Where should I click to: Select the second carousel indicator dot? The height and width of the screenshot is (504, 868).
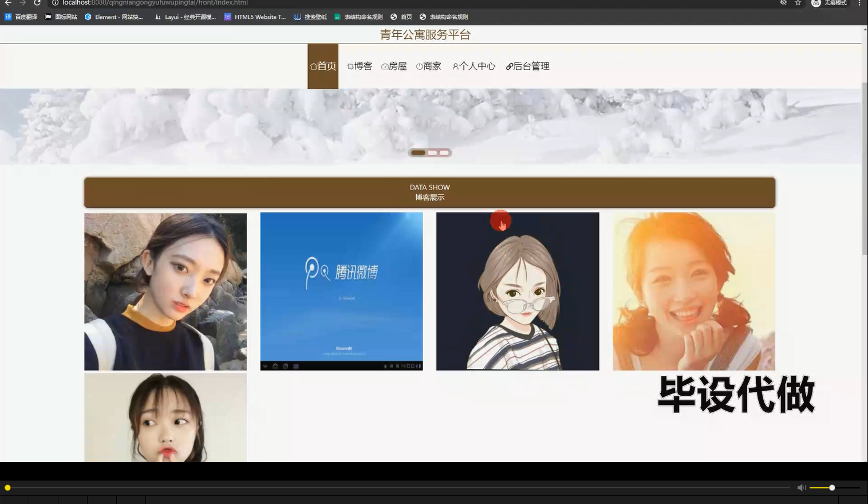coord(432,153)
